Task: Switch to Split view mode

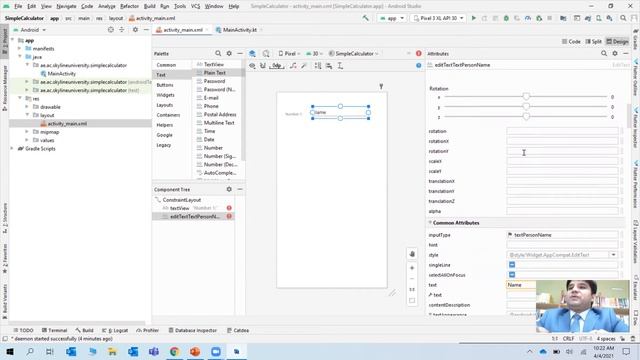Action: pyautogui.click(x=594, y=42)
